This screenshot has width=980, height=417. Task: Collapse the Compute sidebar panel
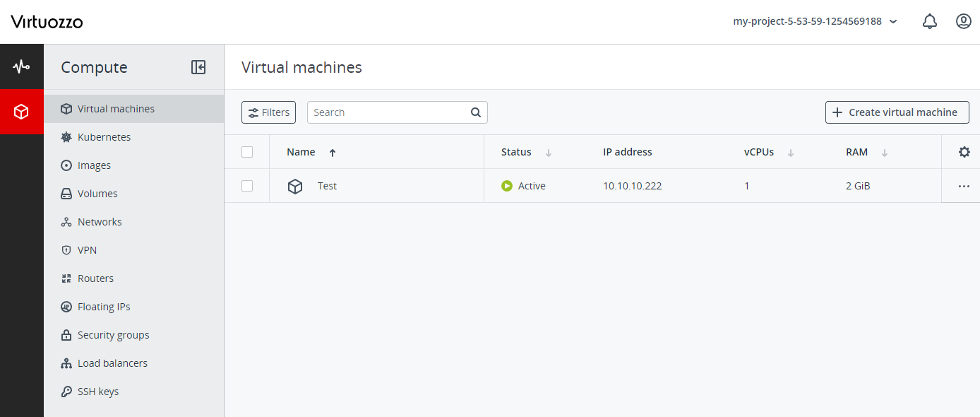(x=198, y=66)
